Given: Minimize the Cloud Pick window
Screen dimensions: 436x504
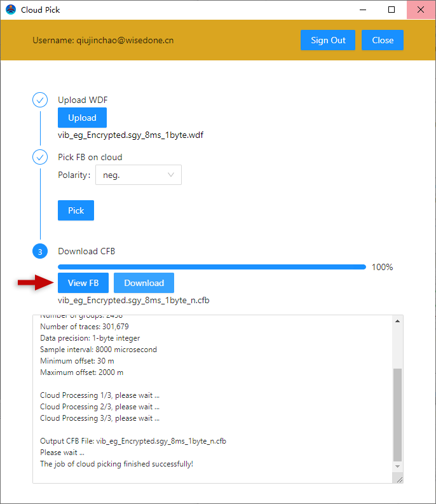Looking at the screenshot, I should (x=363, y=10).
